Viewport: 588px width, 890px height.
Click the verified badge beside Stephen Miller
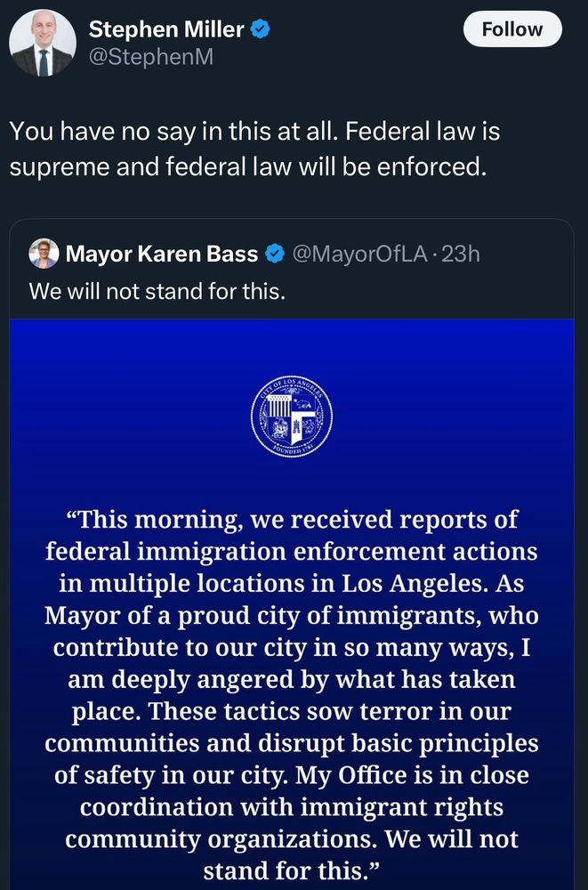tap(260, 29)
